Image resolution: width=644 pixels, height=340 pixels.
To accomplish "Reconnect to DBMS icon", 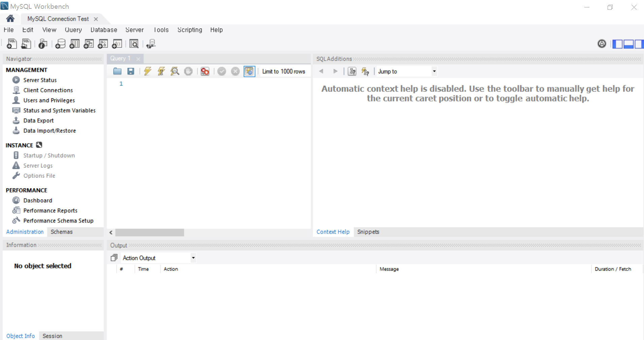I will coord(151,44).
